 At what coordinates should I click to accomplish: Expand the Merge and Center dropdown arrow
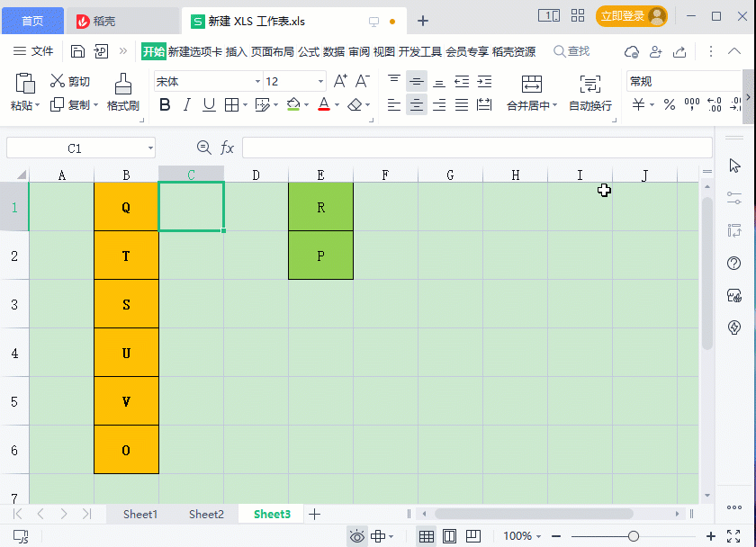(x=555, y=105)
